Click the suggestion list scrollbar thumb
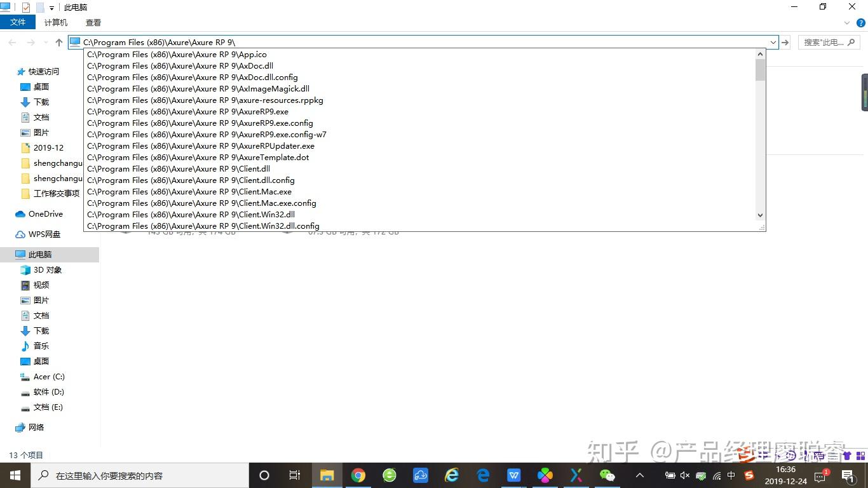This screenshot has width=868, height=488. click(x=760, y=70)
